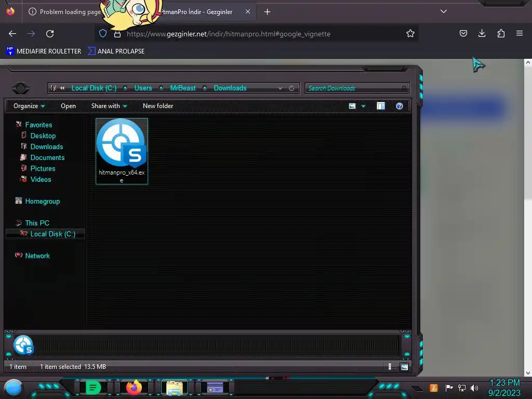Open the Organize menu

[29, 106]
